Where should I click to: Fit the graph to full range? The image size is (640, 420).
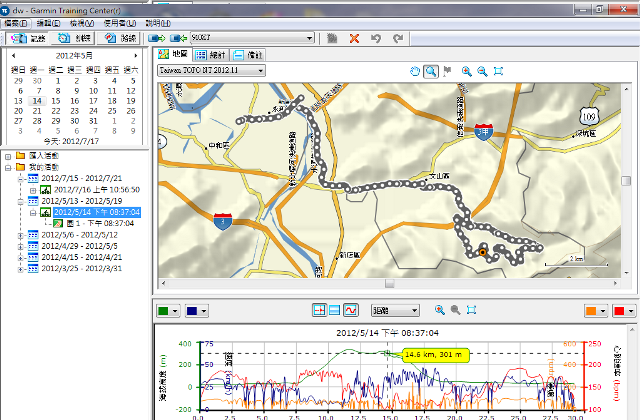471,310
